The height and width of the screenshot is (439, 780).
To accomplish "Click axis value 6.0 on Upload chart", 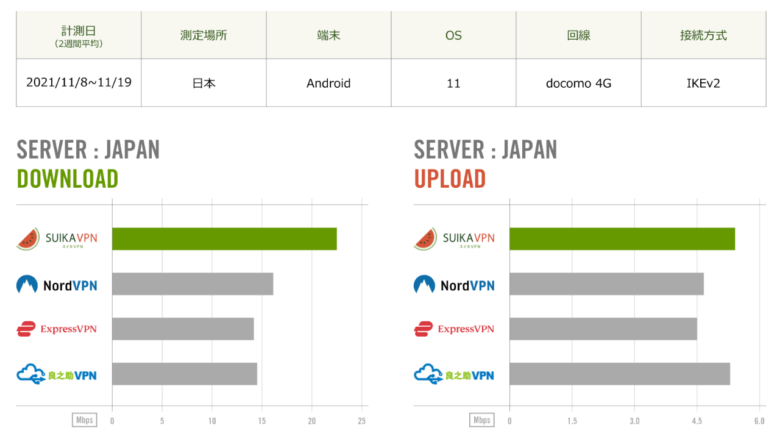I will (x=759, y=421).
